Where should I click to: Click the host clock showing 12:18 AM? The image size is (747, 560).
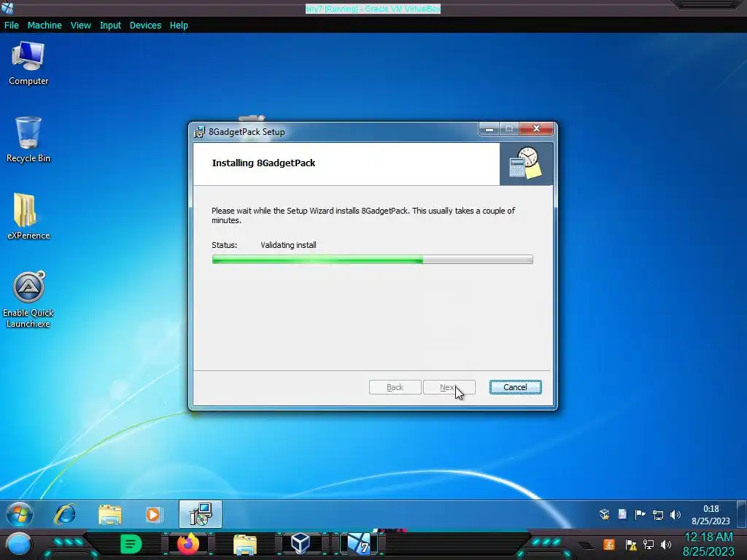[708, 544]
